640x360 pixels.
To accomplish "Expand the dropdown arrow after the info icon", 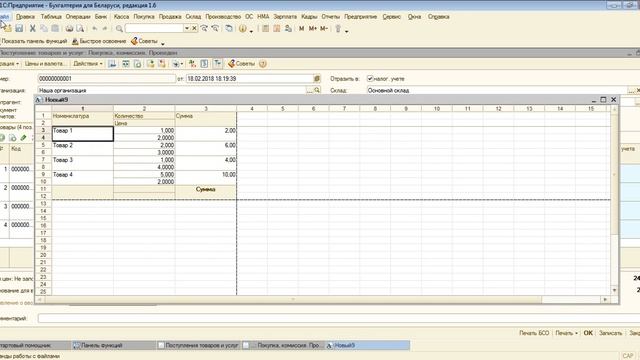I will point(251,31).
